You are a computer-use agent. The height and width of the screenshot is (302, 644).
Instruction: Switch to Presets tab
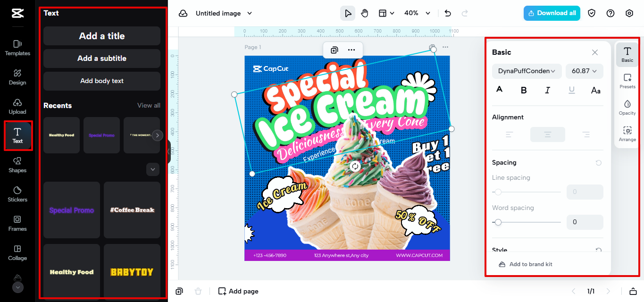point(627,81)
